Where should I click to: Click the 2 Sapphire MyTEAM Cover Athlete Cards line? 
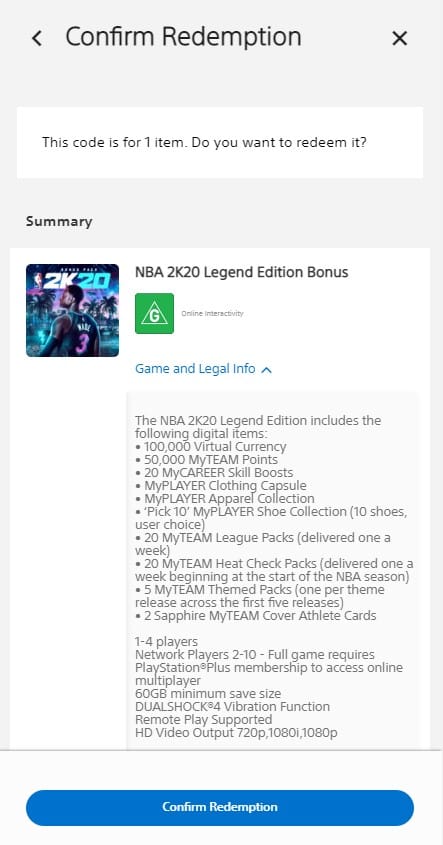click(x=255, y=615)
